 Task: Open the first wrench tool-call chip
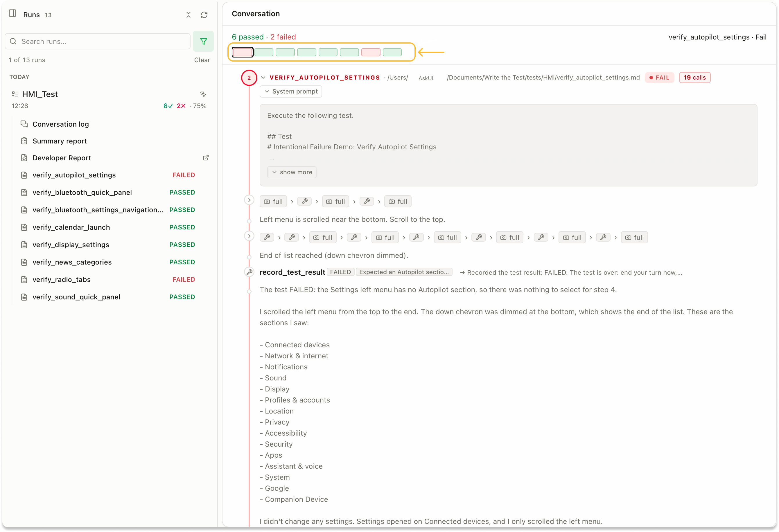[x=304, y=202]
